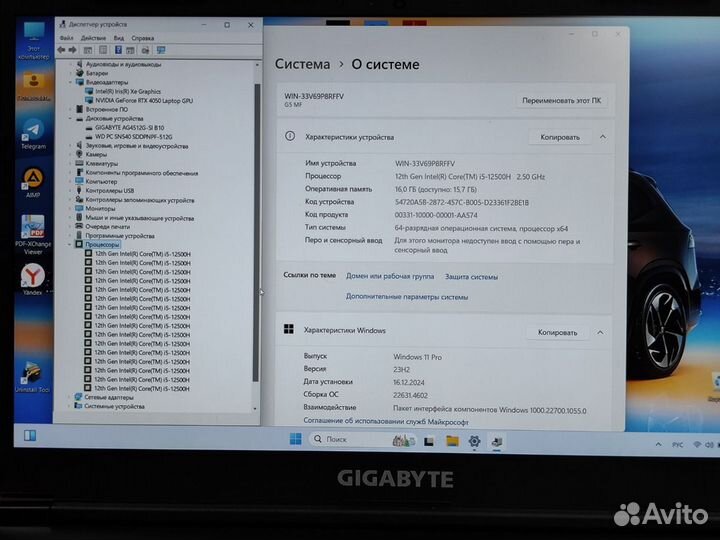The height and width of the screenshot is (540, 720).
Task: Collapse the Процессоры tree node
Action: [x=70, y=245]
